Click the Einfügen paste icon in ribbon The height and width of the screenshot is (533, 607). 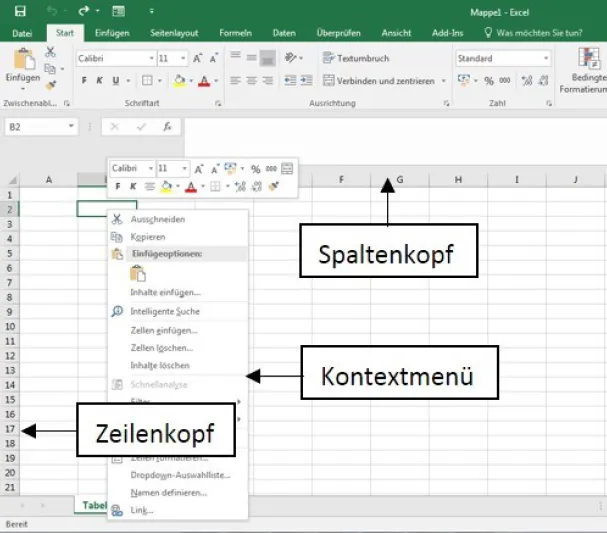[22, 62]
